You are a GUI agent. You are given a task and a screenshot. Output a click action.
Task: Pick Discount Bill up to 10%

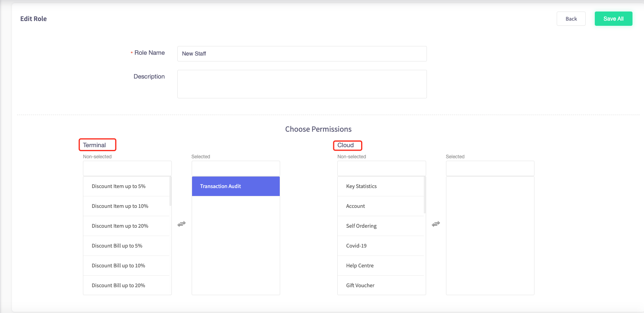(x=126, y=266)
